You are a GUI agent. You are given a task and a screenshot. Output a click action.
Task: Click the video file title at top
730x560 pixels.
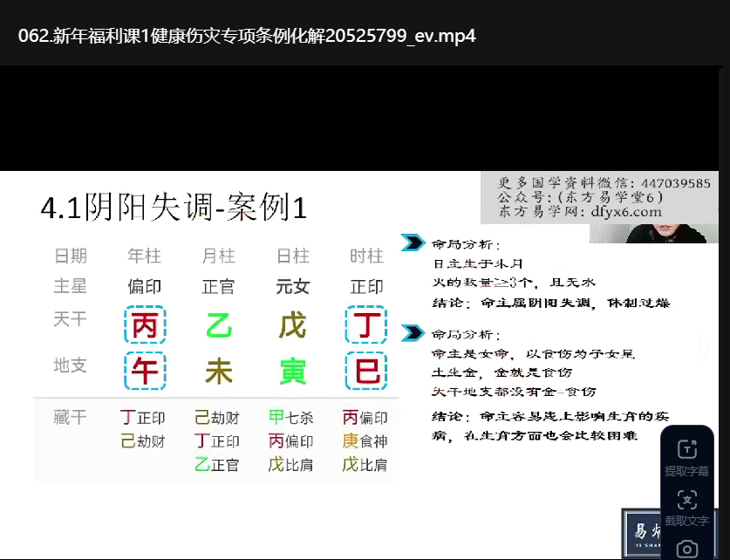[x=247, y=36]
